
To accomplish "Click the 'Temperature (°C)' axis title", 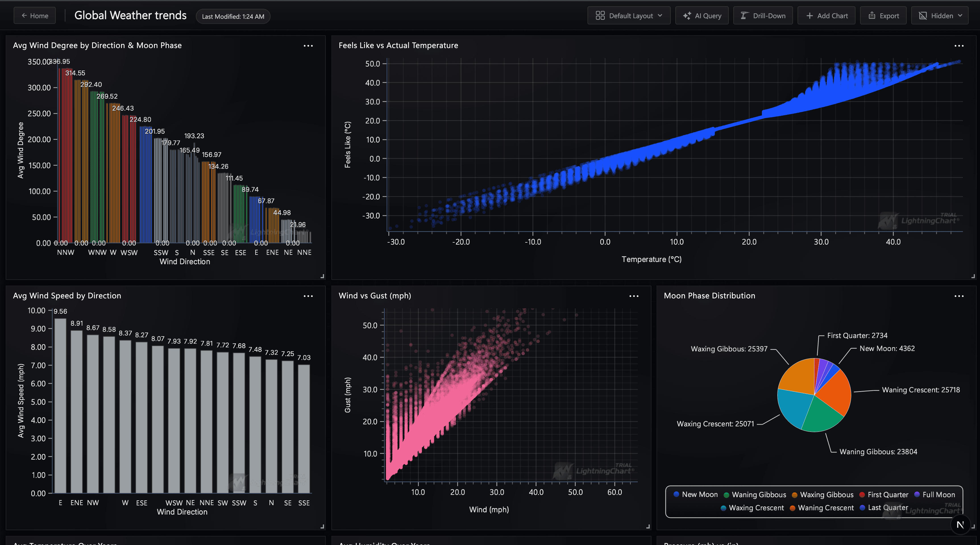I will (651, 259).
